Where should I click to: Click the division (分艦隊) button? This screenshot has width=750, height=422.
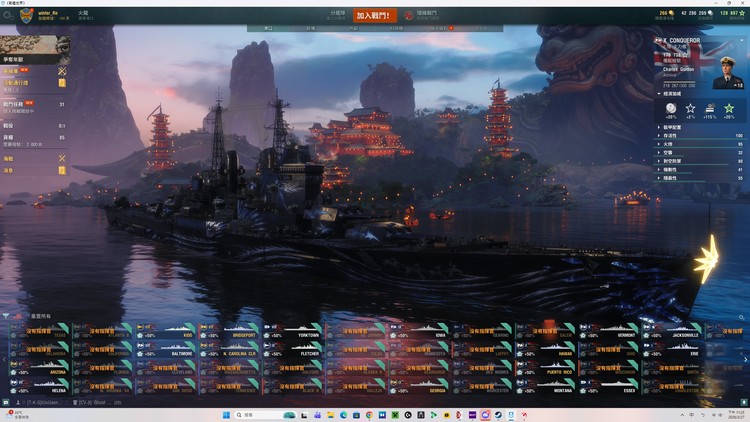339,15
